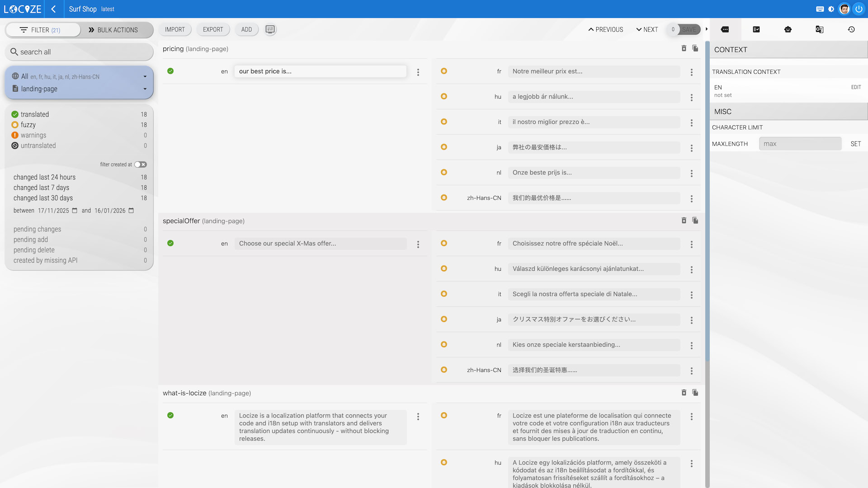Click the keyboard shortcuts icon in header

(x=820, y=9)
